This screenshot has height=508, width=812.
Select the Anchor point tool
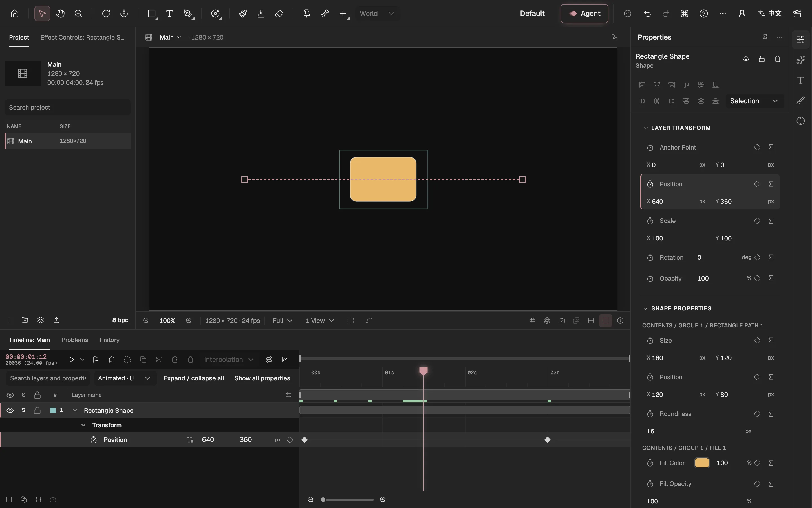(x=124, y=14)
